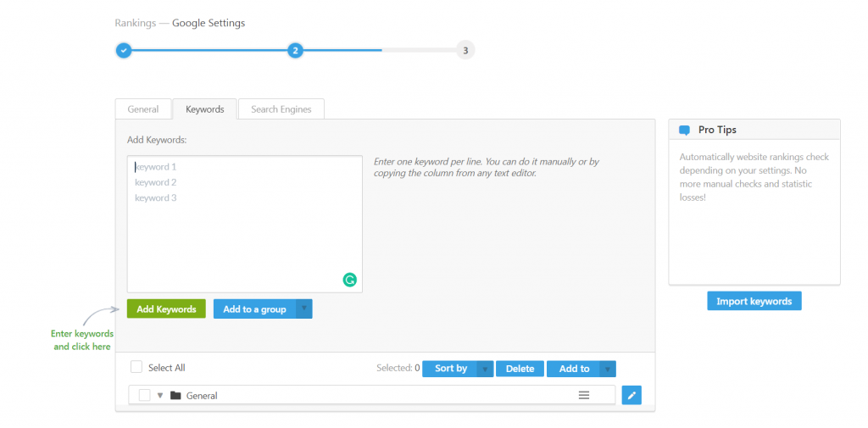Open the Sort by dropdown arrow
868x428 pixels.
(484, 369)
